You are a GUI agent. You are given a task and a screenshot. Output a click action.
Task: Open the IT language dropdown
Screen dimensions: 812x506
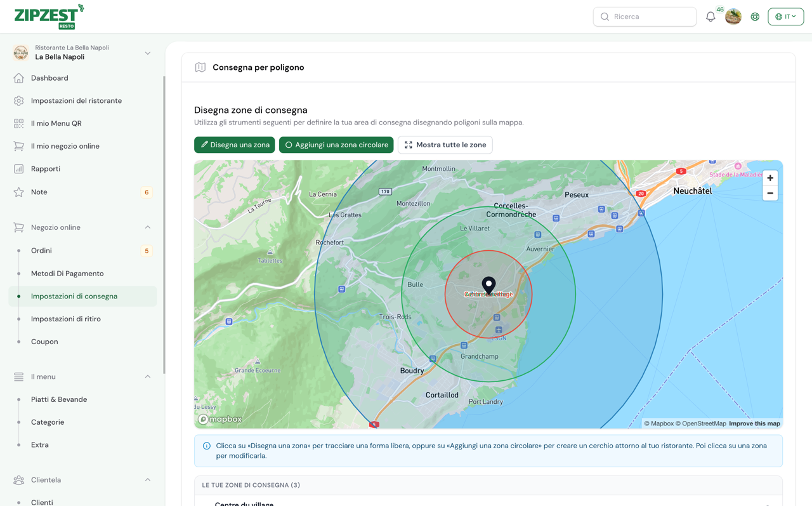click(785, 17)
